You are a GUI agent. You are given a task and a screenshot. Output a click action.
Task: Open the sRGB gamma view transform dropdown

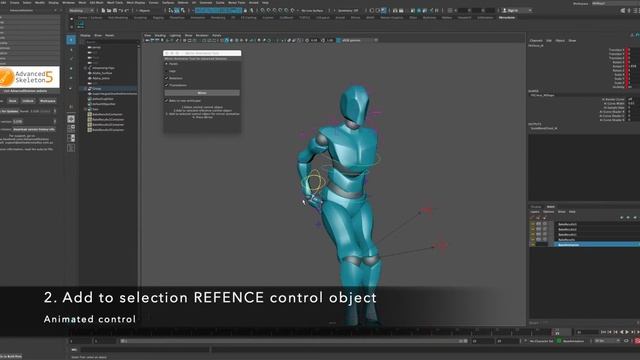click(x=359, y=40)
